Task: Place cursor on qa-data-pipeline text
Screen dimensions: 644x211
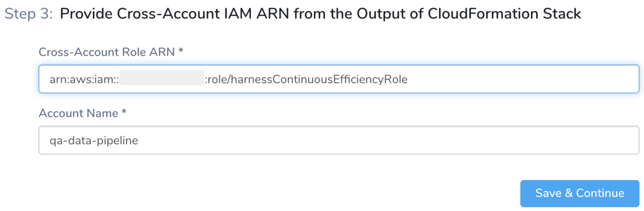Action: coord(94,140)
